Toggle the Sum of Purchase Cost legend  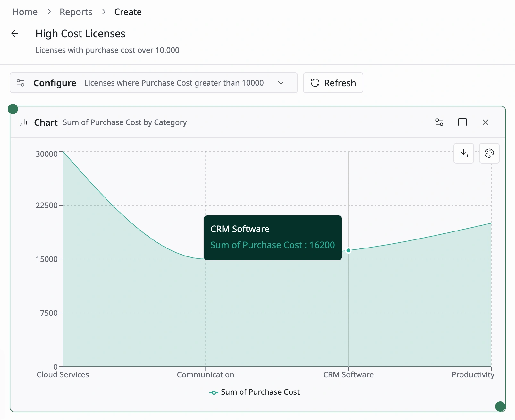click(255, 392)
